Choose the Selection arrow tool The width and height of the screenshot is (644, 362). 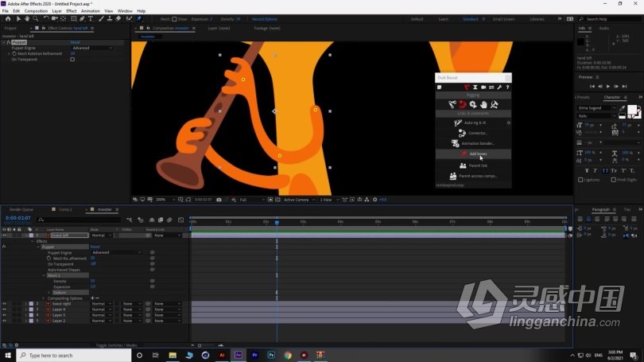coord(18,19)
